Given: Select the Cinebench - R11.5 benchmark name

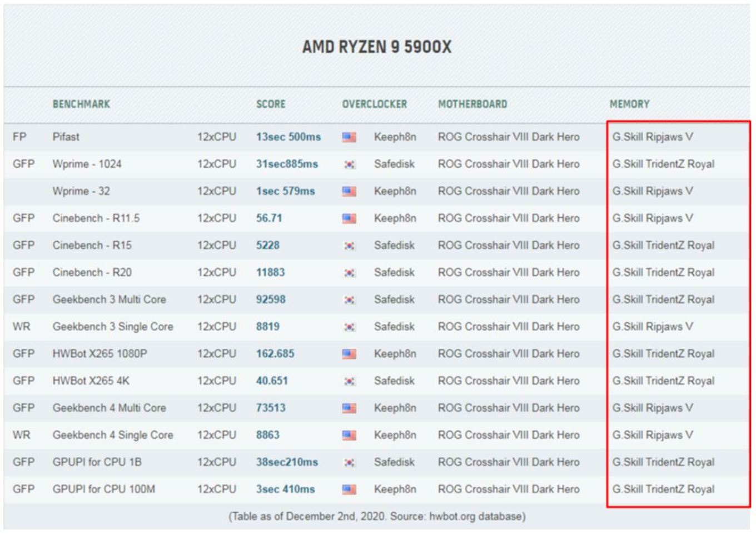Looking at the screenshot, I should pos(96,218).
